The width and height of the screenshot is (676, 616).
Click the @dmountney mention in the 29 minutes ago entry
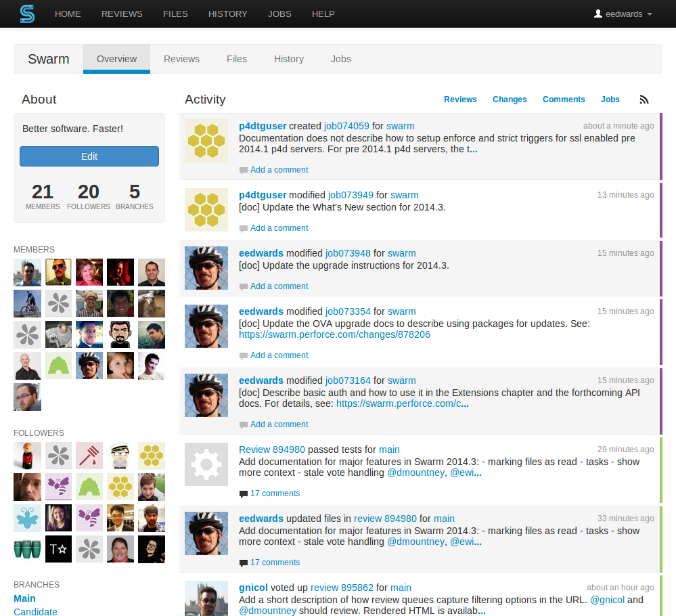tap(415, 472)
